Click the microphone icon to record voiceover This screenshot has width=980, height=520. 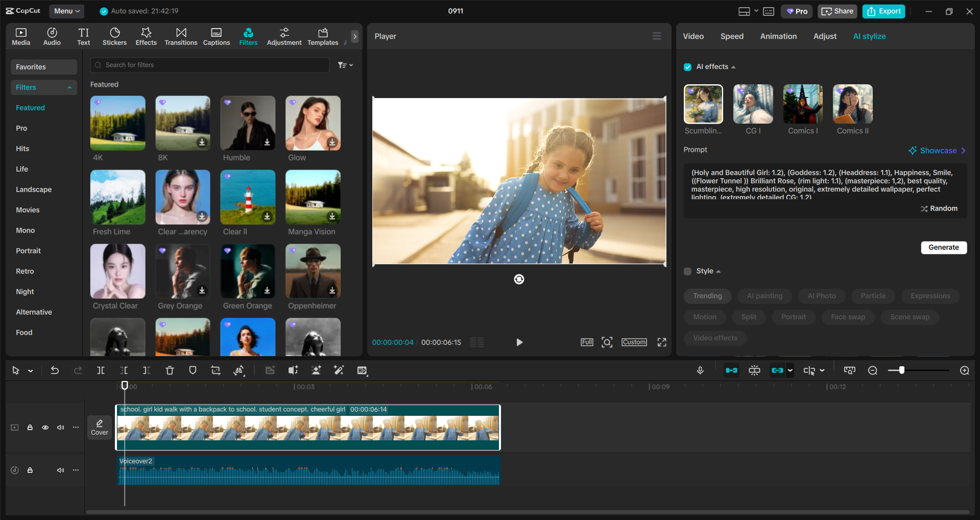(700, 370)
